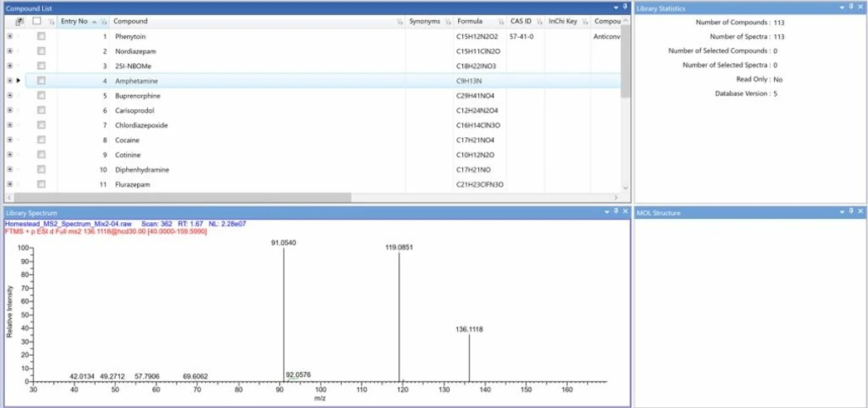Pin the Compound List panel
Image resolution: width=868 pixels, height=408 pixels.
click(625, 8)
